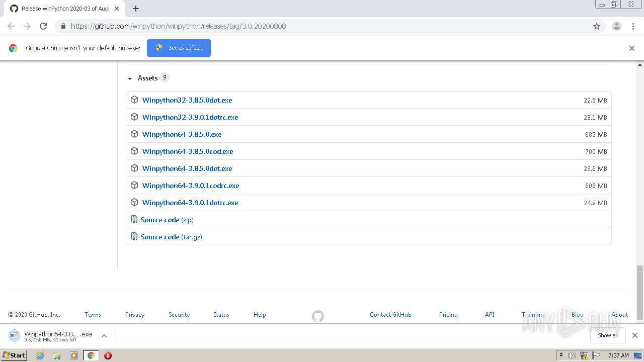Open the Blog footer link
This screenshot has width=644, height=362.
(578, 315)
